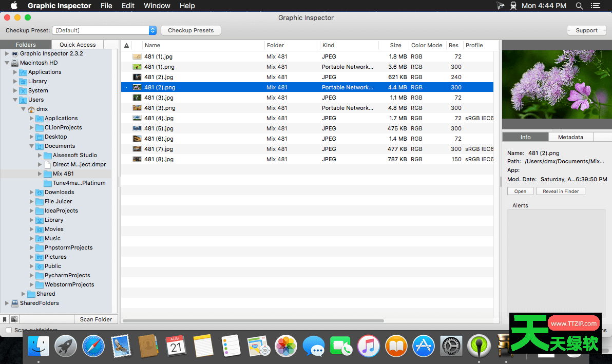The height and width of the screenshot is (364, 612).
Task: Open the Photos app in the dock
Action: point(286,346)
